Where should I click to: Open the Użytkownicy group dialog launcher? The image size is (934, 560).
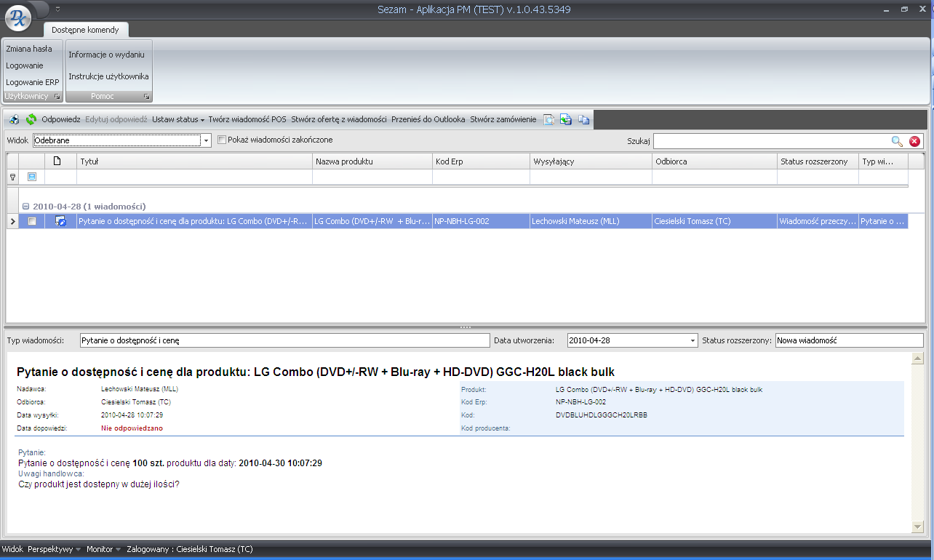57,96
